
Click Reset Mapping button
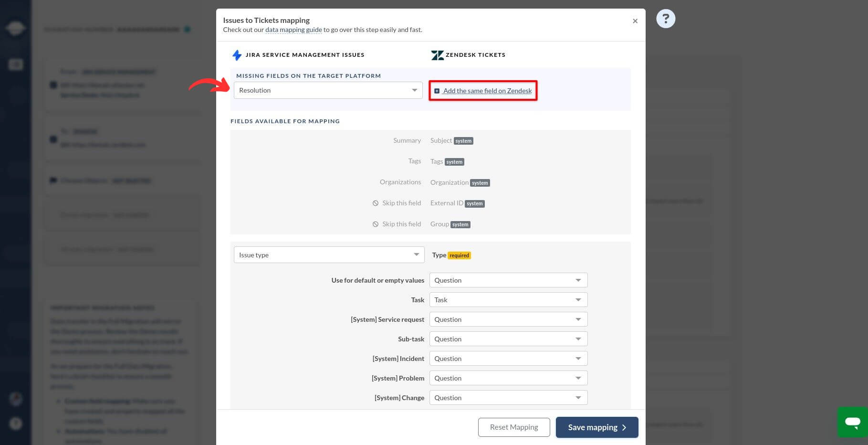coord(514,427)
